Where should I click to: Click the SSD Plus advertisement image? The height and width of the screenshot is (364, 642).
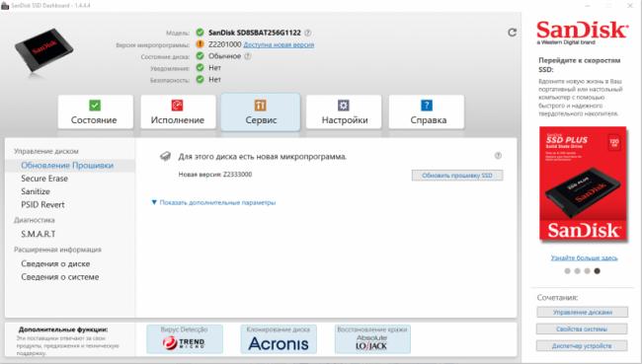[x=583, y=183]
